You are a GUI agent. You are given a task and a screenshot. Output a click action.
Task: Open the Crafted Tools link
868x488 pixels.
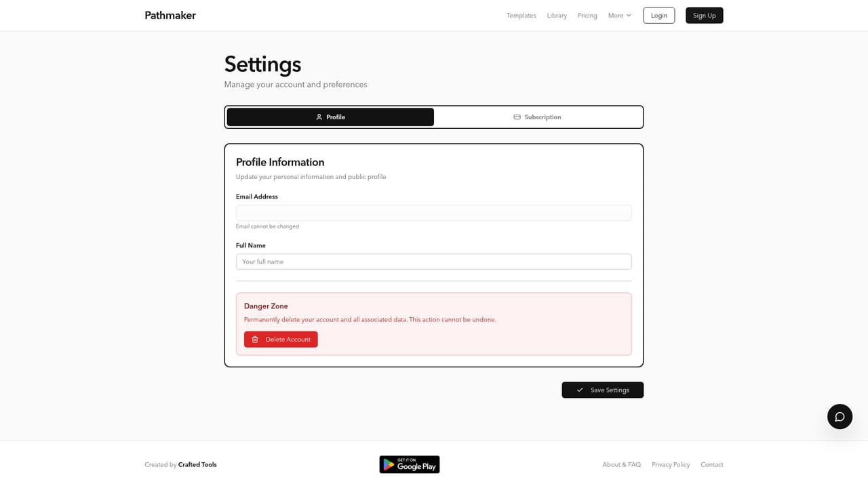point(197,465)
